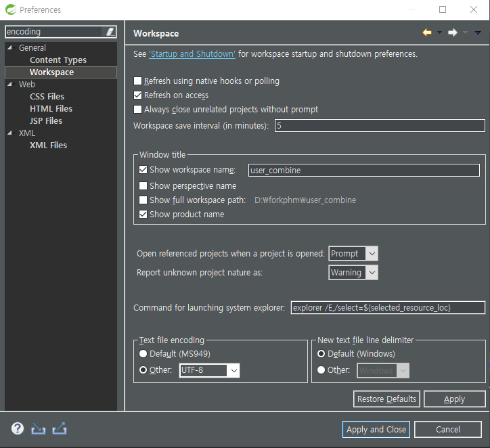This screenshot has height=448, width=490.
Task: Collapse the XML tree node
Action: (x=10, y=133)
